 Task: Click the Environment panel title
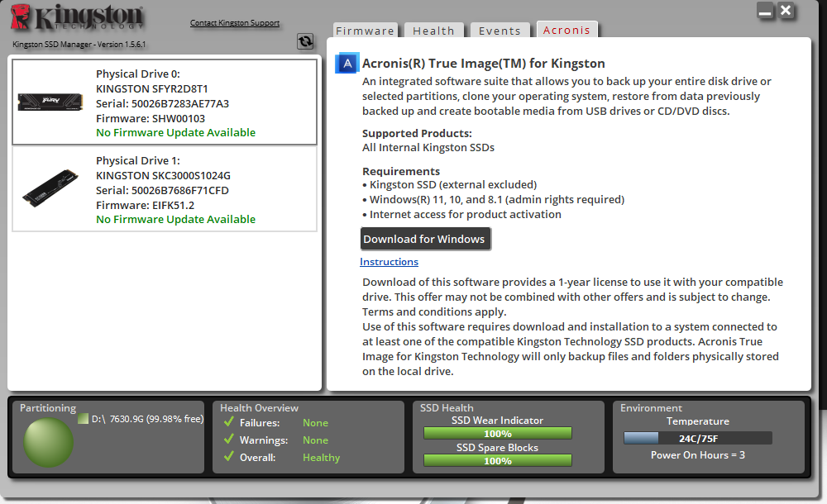651,408
